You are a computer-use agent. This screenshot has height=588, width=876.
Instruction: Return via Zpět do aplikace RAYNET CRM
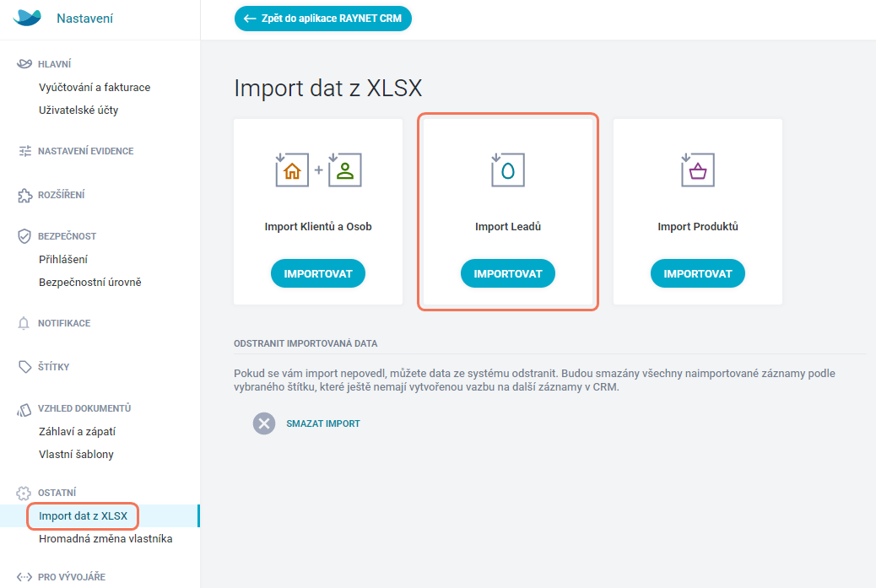pos(323,19)
